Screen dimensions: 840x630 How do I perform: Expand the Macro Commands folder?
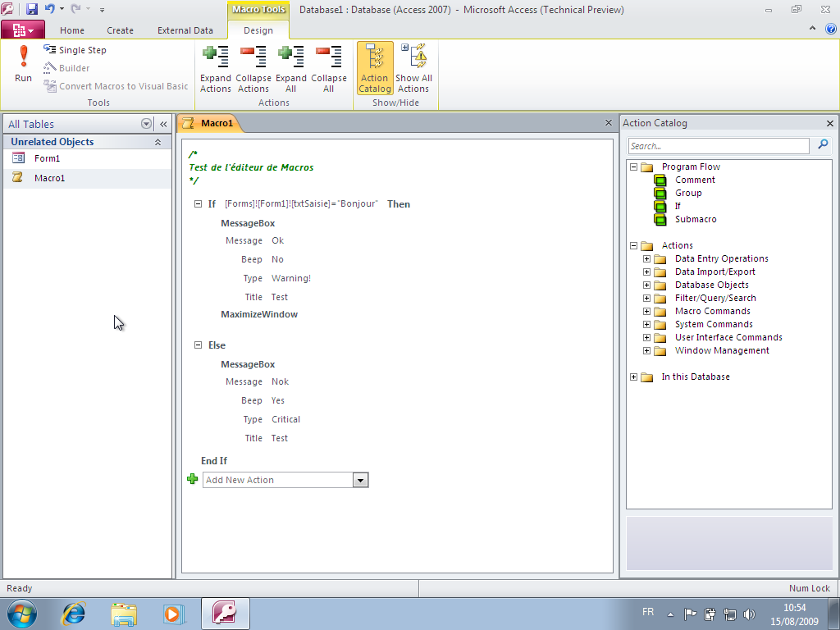pyautogui.click(x=646, y=311)
